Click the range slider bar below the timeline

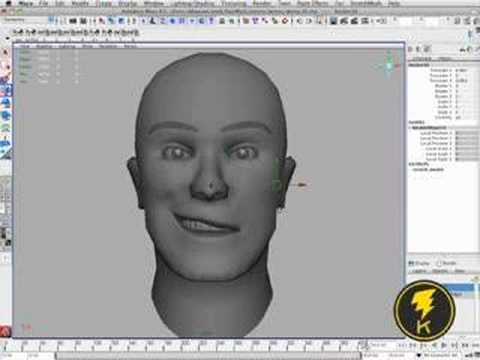tap(209, 356)
